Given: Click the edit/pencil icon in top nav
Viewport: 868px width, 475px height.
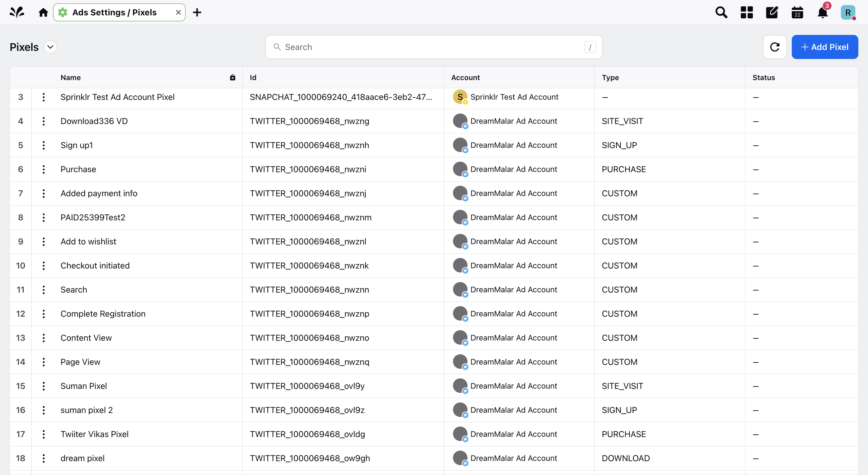Looking at the screenshot, I should coord(772,12).
